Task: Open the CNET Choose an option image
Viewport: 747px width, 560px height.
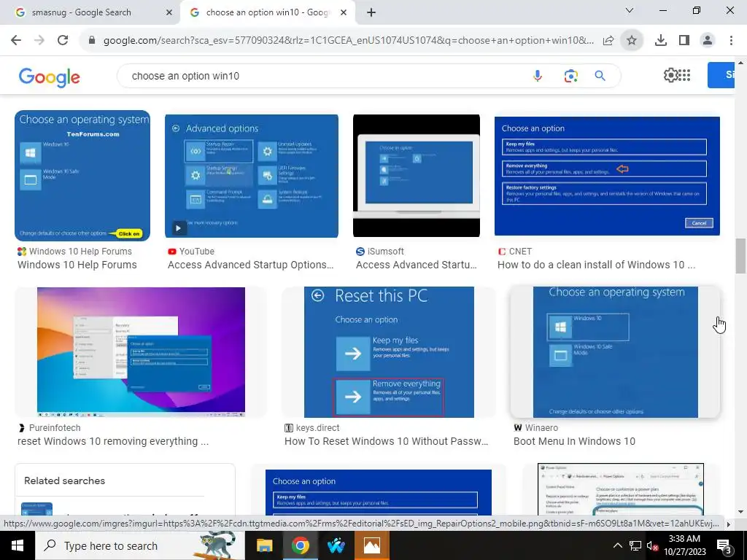Action: (607, 176)
